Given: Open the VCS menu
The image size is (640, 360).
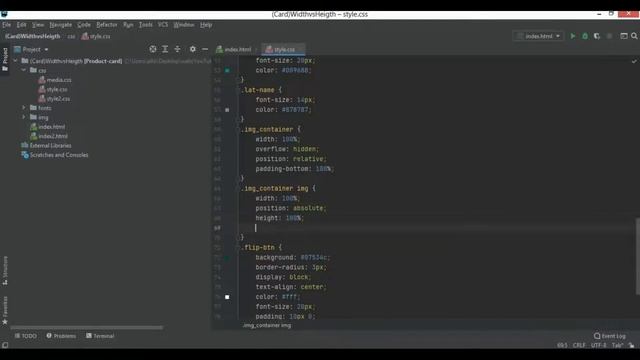Looking at the screenshot, I should click(x=162, y=25).
